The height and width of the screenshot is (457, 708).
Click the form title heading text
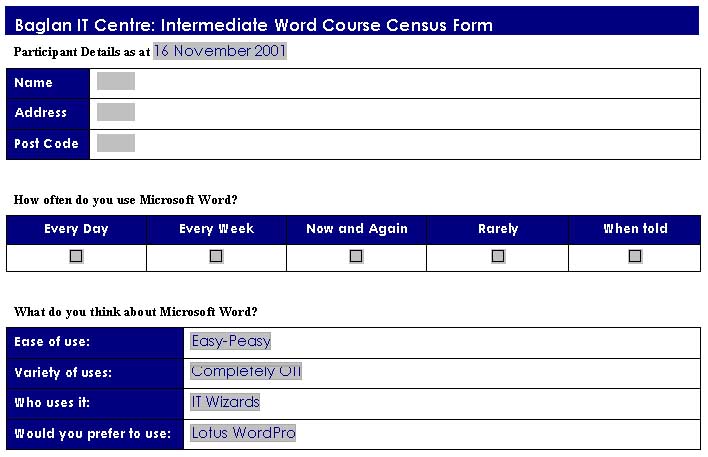(253, 25)
